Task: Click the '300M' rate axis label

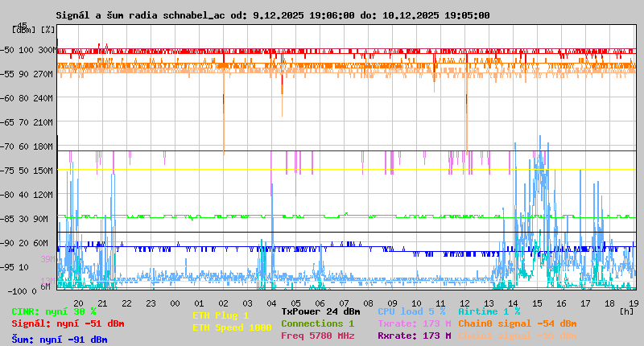Action: (47, 50)
